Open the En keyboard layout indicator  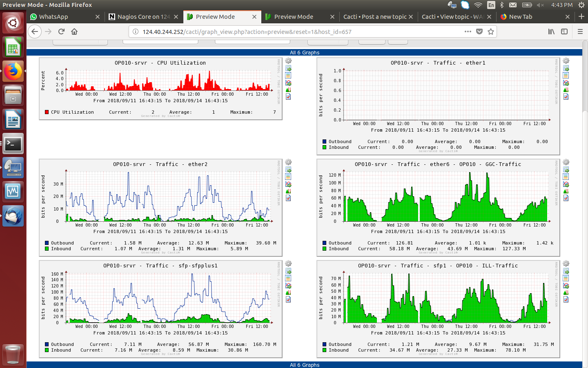coord(491,5)
